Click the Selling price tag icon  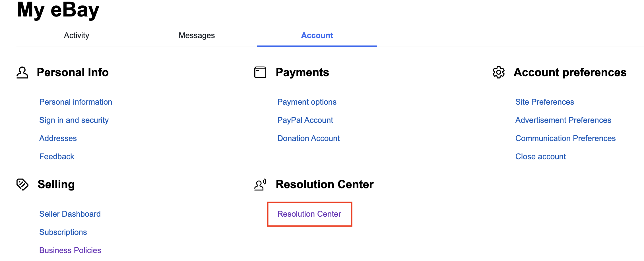[x=22, y=184]
